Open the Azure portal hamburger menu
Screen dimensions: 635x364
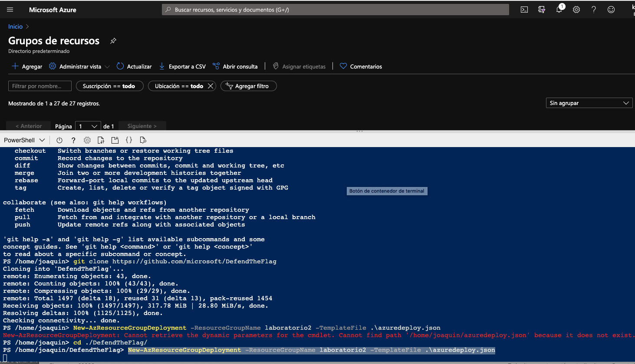coord(10,10)
